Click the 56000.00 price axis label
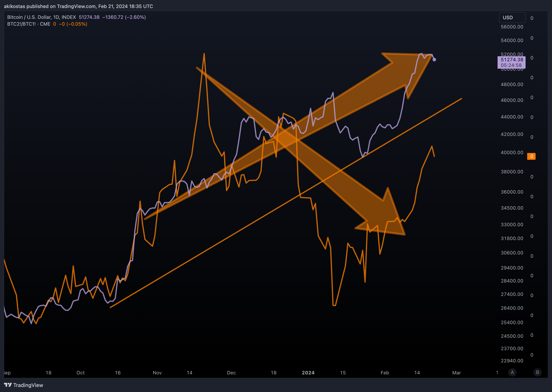 tap(512, 27)
